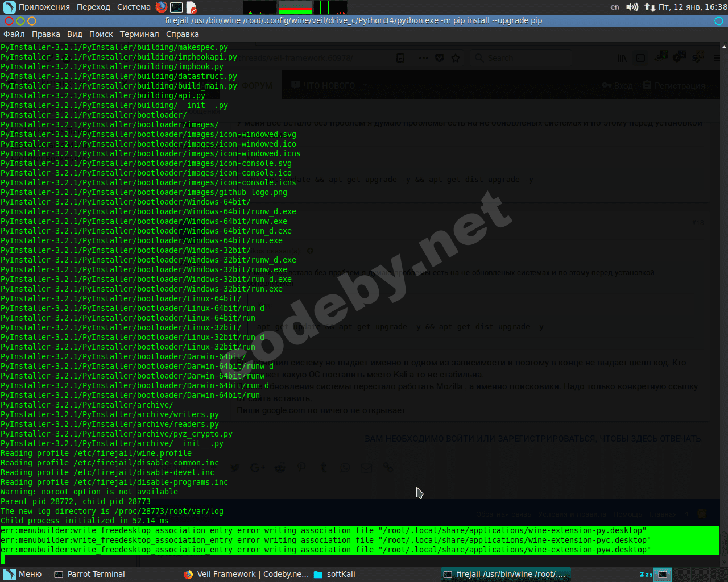Viewport: 728px width, 582px height.
Task: Open the Терминал menu
Action: click(139, 34)
